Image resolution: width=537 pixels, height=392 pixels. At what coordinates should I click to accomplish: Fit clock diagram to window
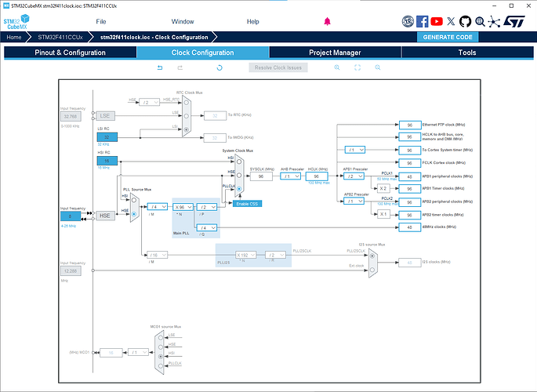click(357, 67)
